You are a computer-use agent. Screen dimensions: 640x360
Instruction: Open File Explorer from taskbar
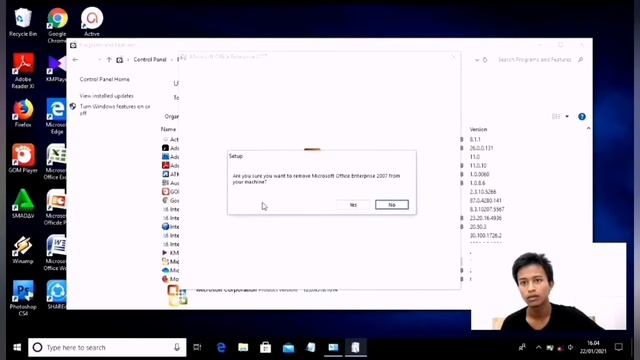click(x=243, y=347)
